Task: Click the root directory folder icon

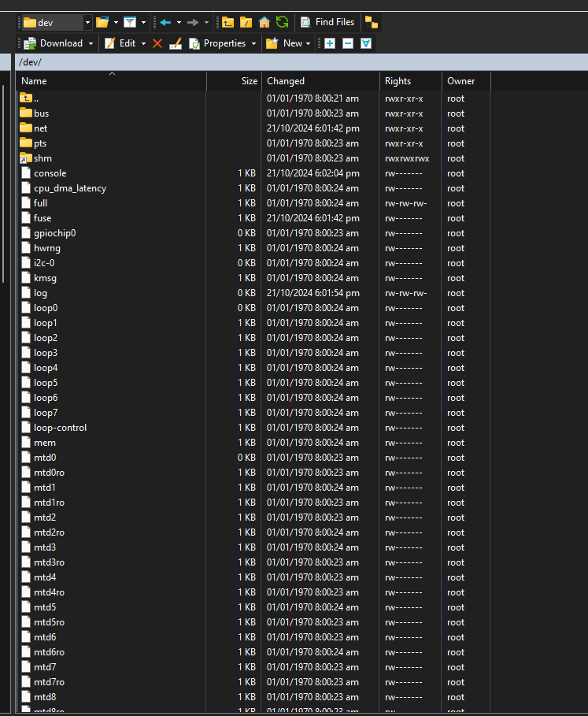Action: (x=246, y=22)
